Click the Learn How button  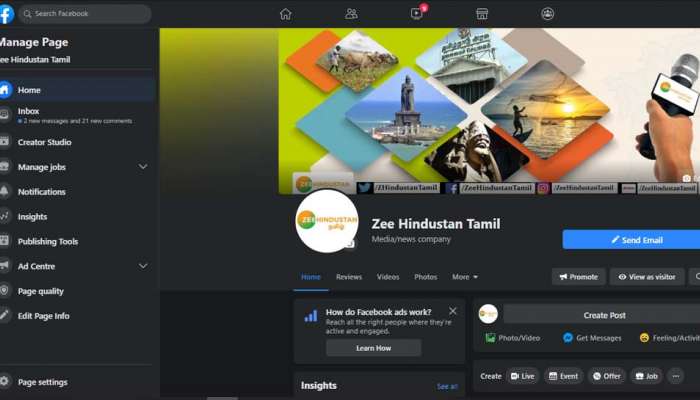click(374, 348)
